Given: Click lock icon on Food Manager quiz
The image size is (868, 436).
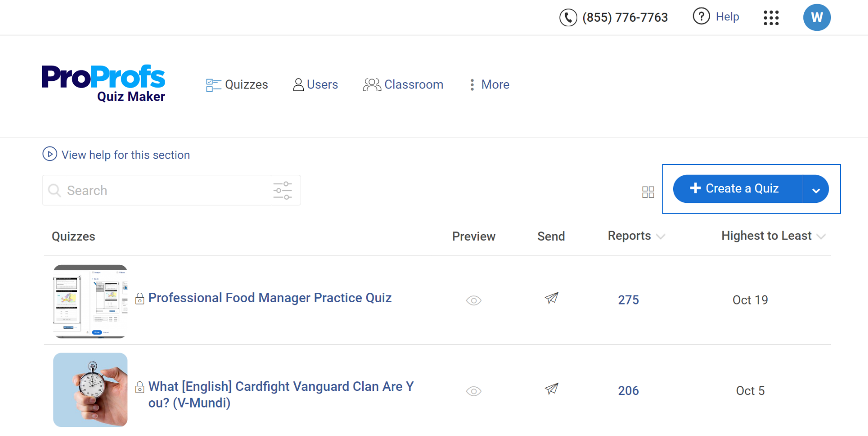Looking at the screenshot, I should click(x=140, y=299).
